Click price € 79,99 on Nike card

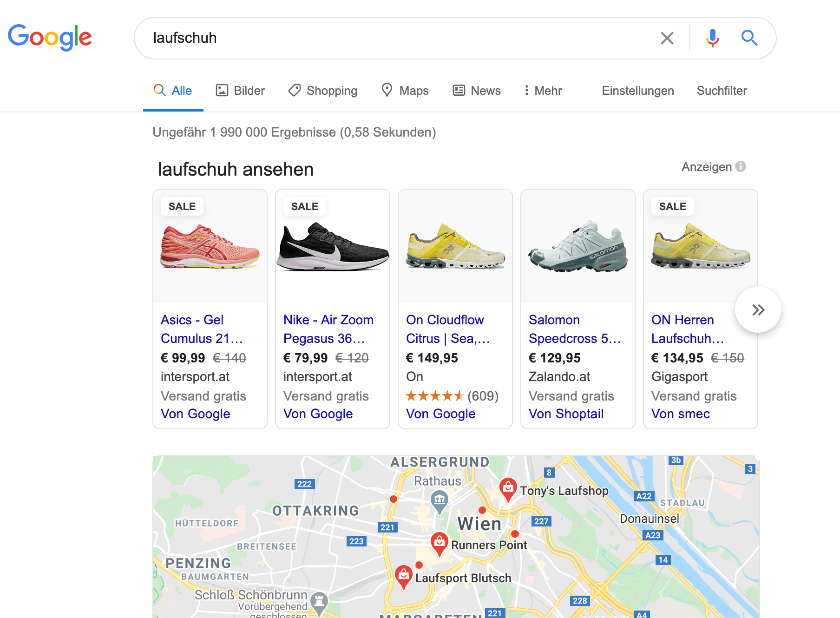click(x=305, y=358)
